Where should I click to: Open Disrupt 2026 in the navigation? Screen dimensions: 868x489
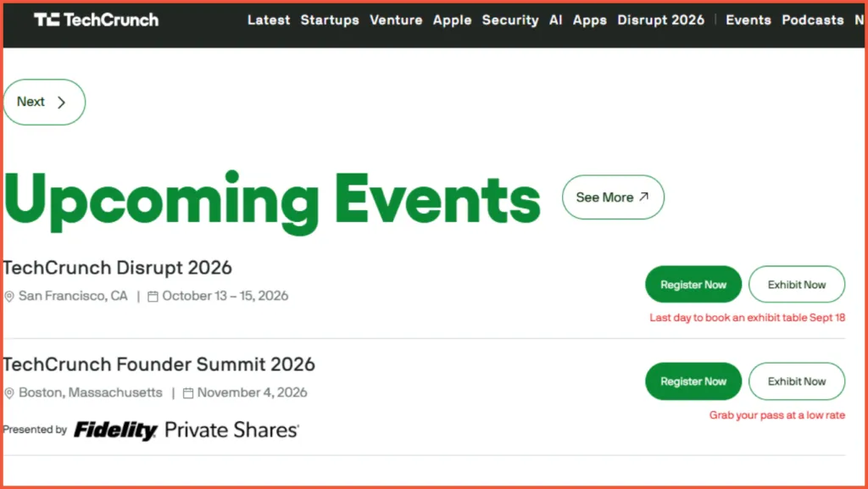click(x=660, y=19)
